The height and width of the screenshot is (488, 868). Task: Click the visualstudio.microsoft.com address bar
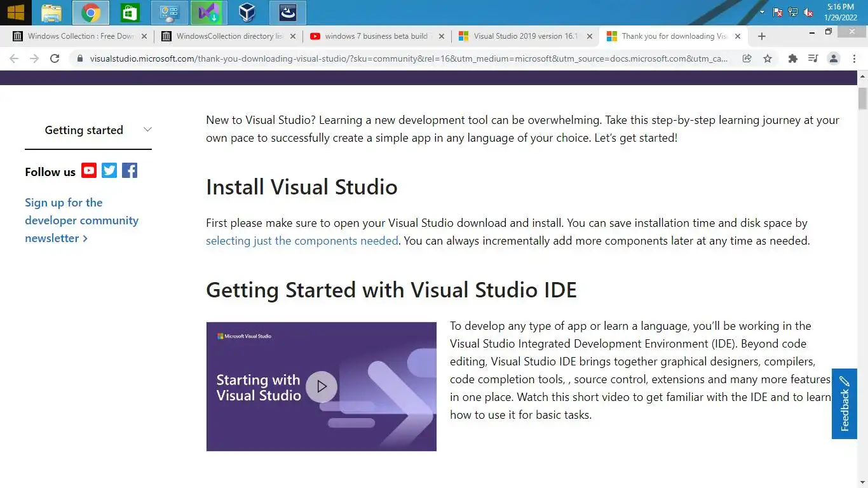(408, 58)
